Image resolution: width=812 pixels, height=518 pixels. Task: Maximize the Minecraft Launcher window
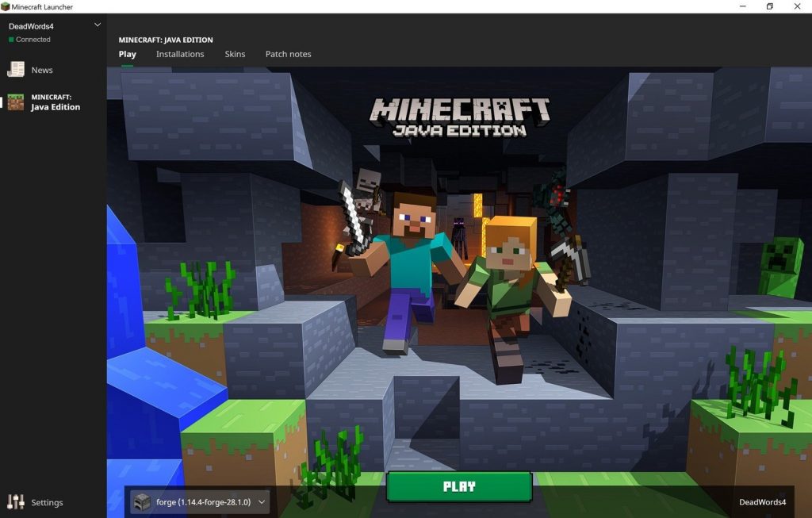[x=769, y=6]
